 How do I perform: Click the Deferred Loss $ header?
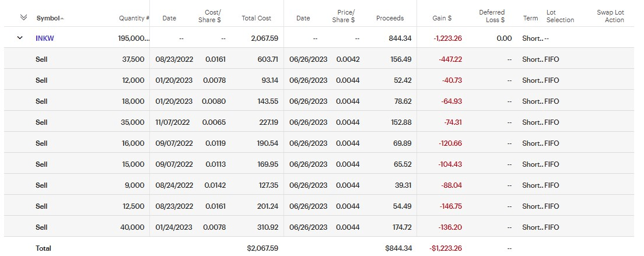coord(492,16)
